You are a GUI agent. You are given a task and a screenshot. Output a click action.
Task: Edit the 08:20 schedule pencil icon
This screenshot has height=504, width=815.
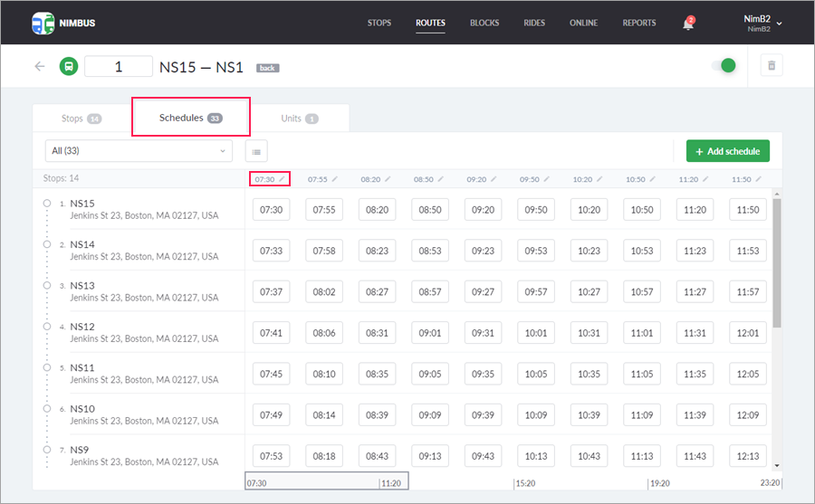click(388, 179)
